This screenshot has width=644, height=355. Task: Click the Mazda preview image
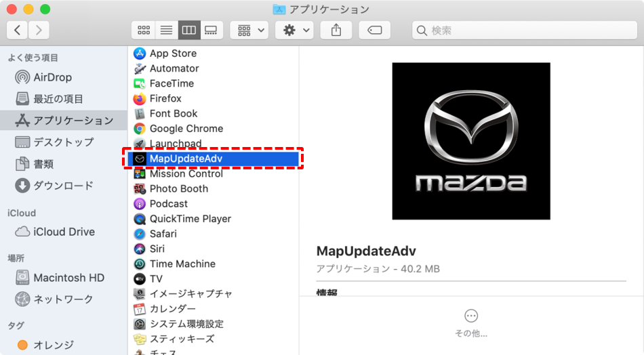[471, 141]
